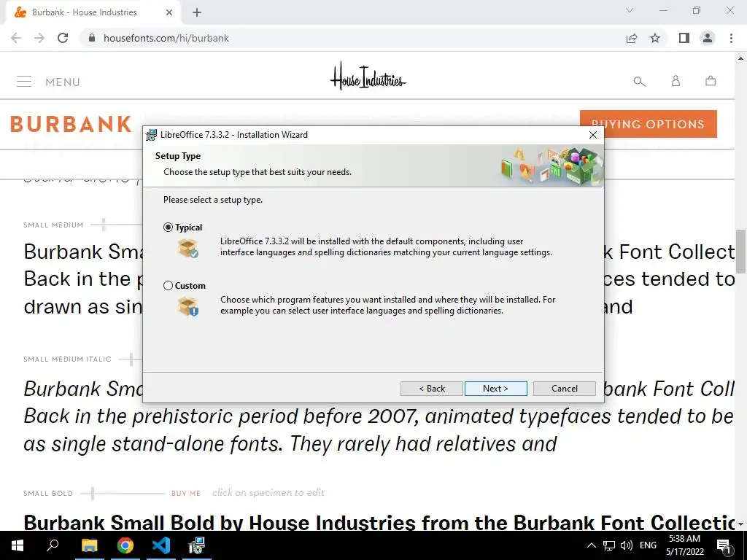Click the scrollbar up arrow
This screenshot has width=747, height=560.
pyautogui.click(x=740, y=58)
